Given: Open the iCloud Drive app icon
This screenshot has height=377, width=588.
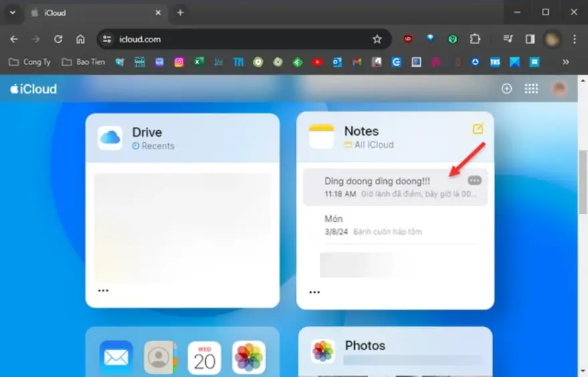Looking at the screenshot, I should coord(110,138).
